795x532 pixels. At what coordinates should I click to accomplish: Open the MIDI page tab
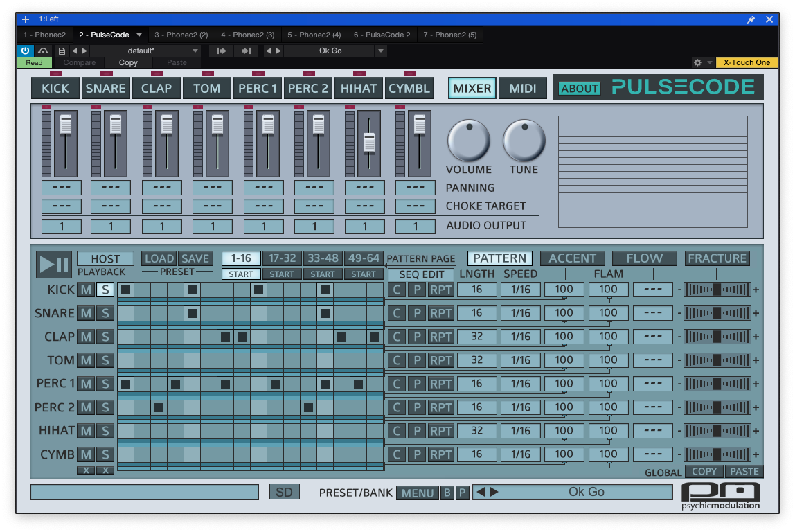pos(523,88)
